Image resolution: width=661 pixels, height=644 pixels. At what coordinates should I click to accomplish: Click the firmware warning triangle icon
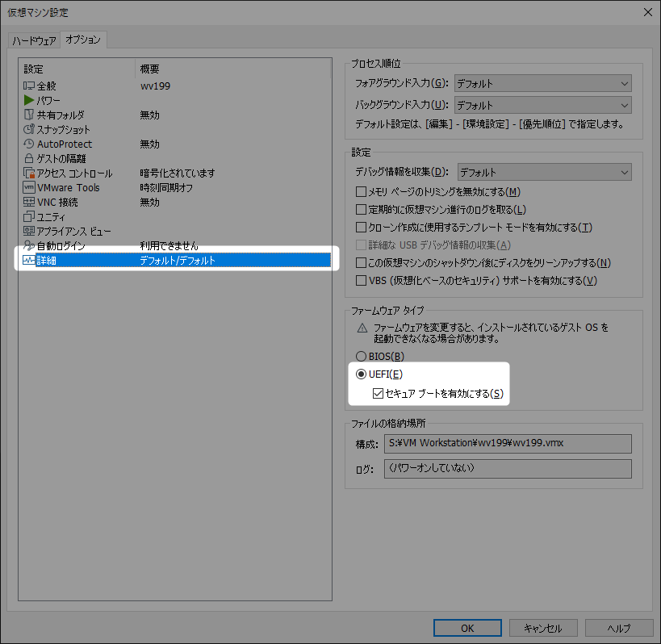[362, 328]
